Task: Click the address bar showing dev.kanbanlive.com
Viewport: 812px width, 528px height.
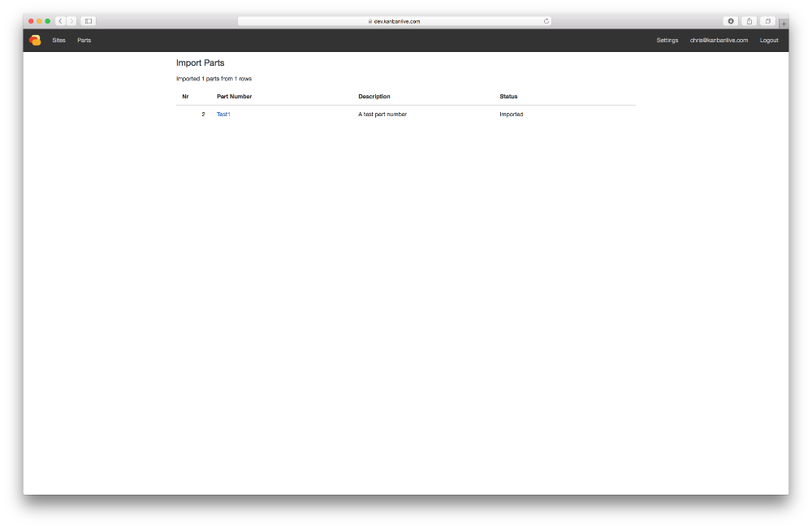Action: (395, 21)
